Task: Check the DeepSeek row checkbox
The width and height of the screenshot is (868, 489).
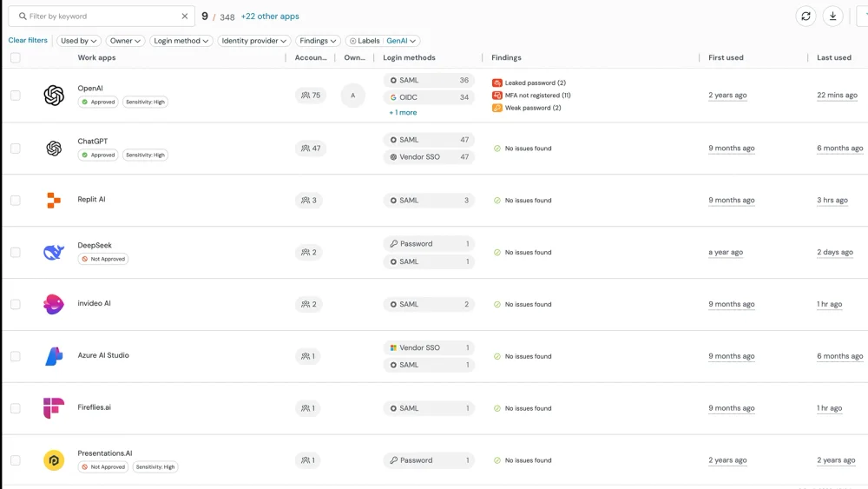Action: pos(16,252)
